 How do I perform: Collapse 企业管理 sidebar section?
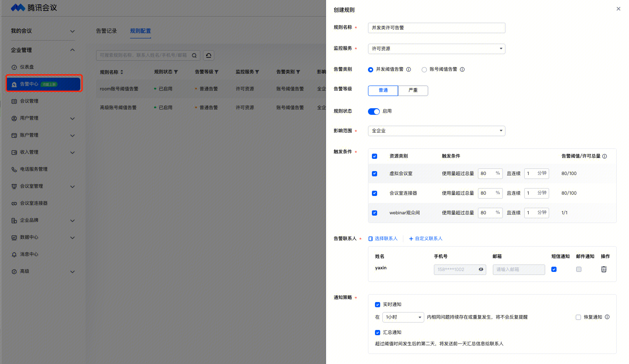72,50
